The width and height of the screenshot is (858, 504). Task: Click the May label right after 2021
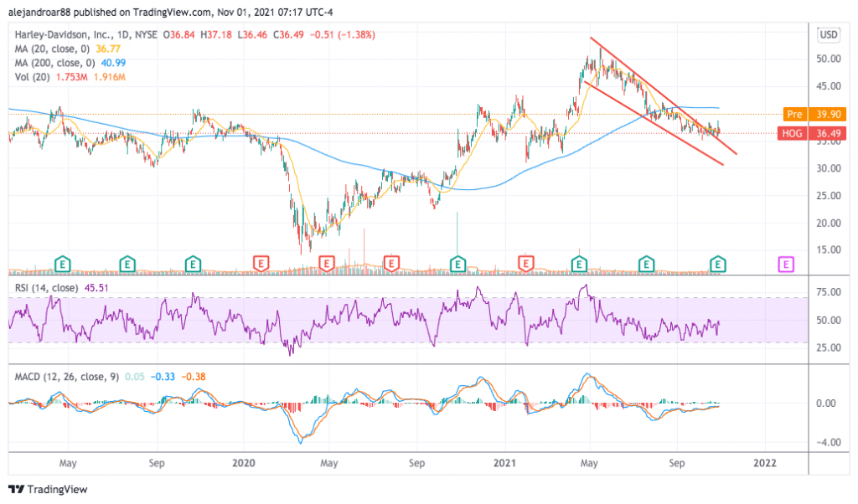[x=589, y=463]
